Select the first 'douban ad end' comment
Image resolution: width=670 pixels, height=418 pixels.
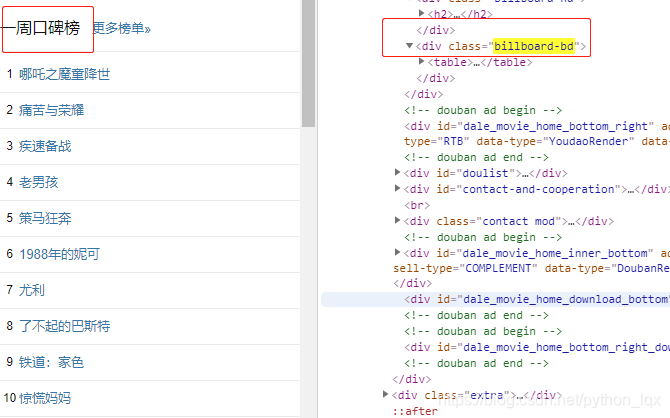click(x=476, y=157)
